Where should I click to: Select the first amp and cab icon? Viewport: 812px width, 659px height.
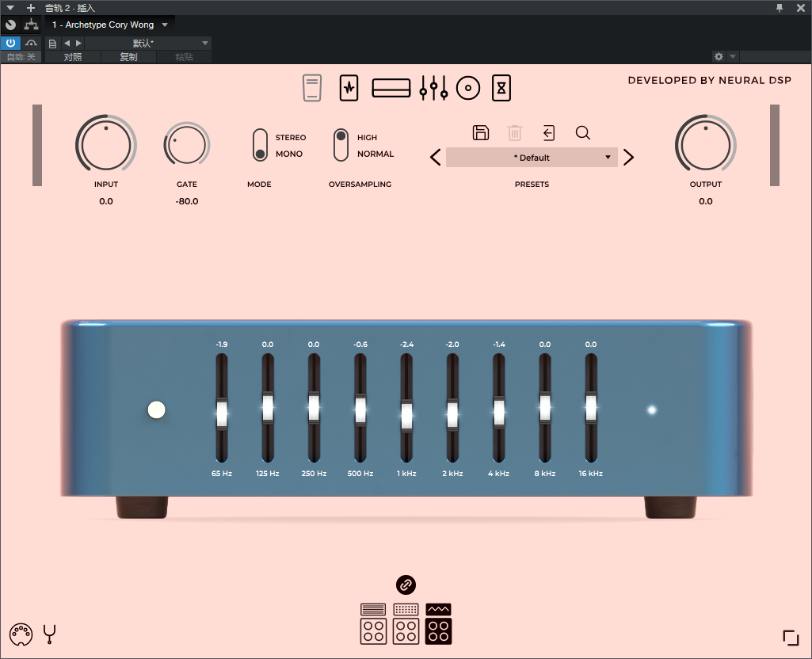click(x=373, y=624)
